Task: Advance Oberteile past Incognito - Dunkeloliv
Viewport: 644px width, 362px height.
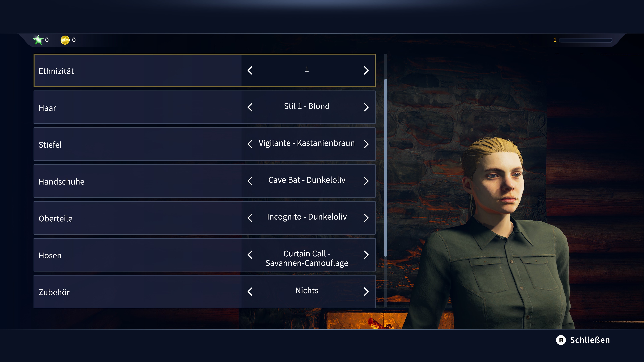Action: 366,218
